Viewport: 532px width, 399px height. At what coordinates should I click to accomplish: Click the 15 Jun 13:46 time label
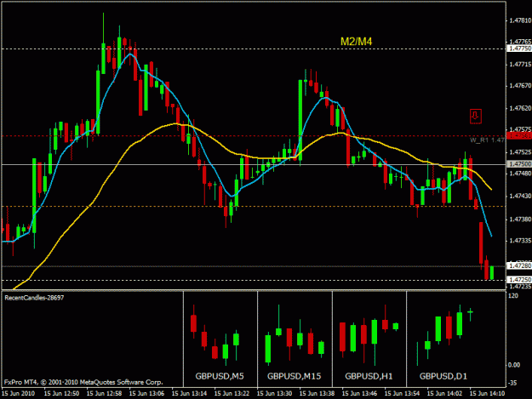(359, 393)
